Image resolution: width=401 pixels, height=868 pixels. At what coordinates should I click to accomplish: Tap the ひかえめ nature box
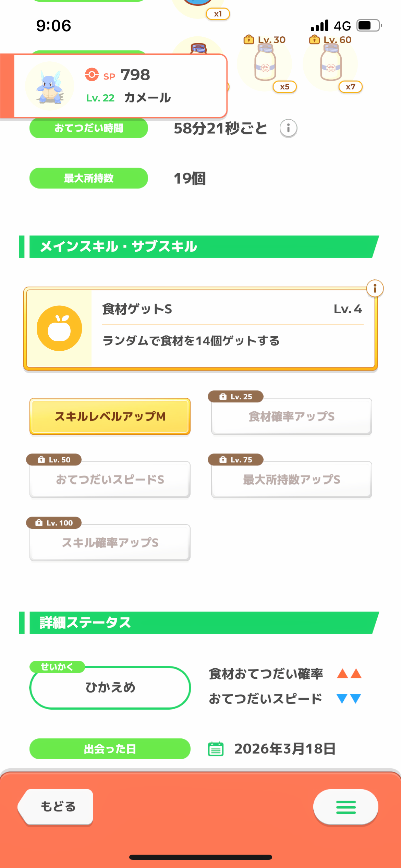point(110,687)
